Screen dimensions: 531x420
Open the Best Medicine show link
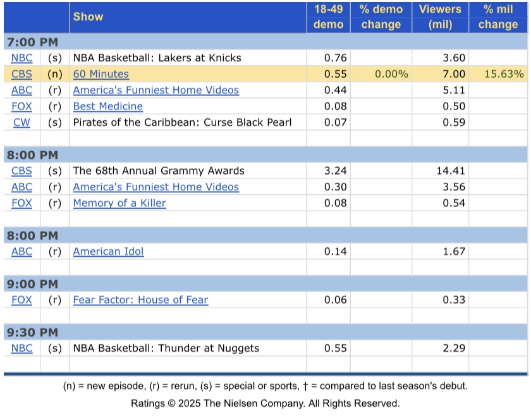click(x=108, y=106)
